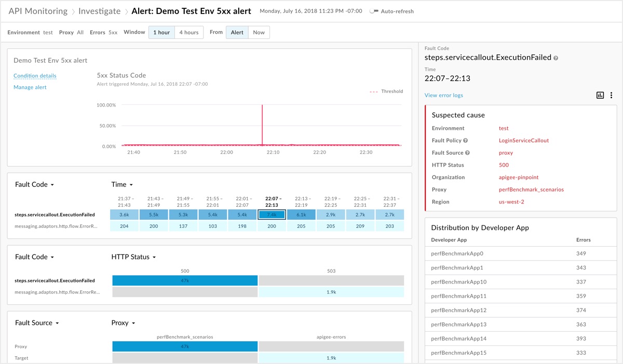
Task: Go to API Monitoring breadcrumb
Action: click(x=38, y=11)
